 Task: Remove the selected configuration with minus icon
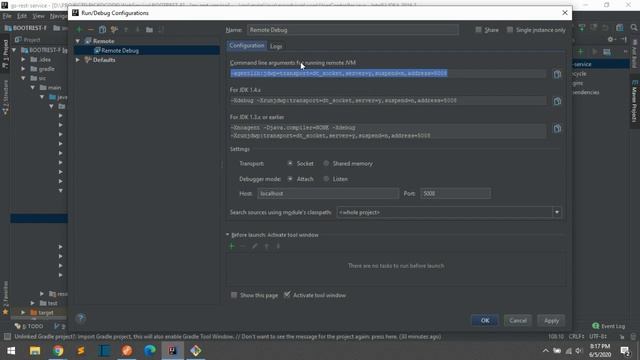click(91, 29)
